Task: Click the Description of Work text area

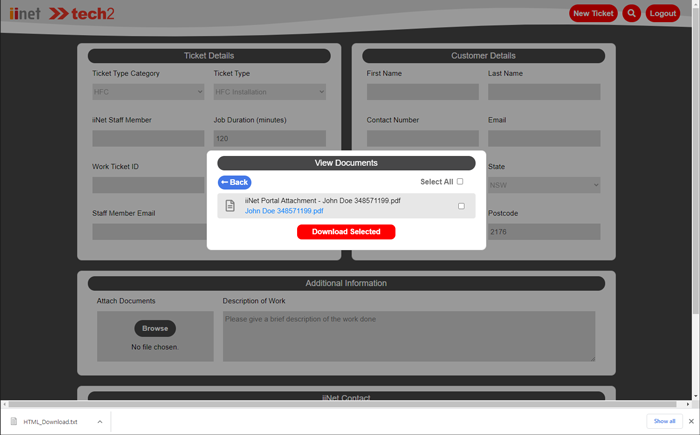Action: coord(409,336)
